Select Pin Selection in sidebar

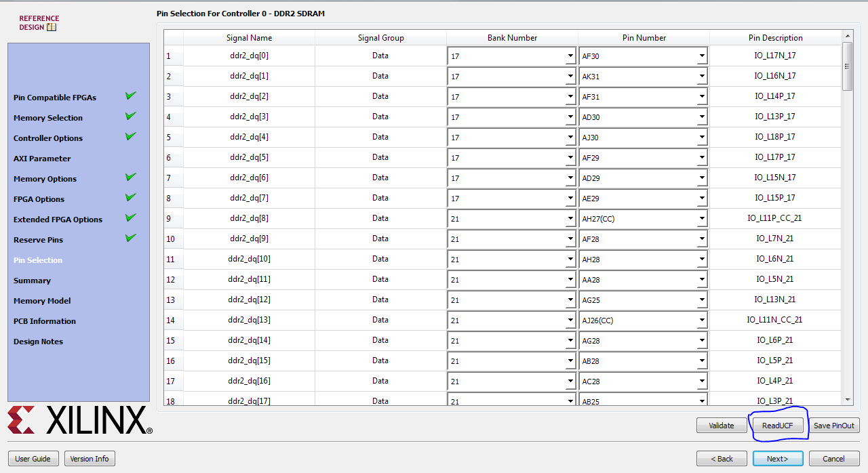click(x=38, y=260)
